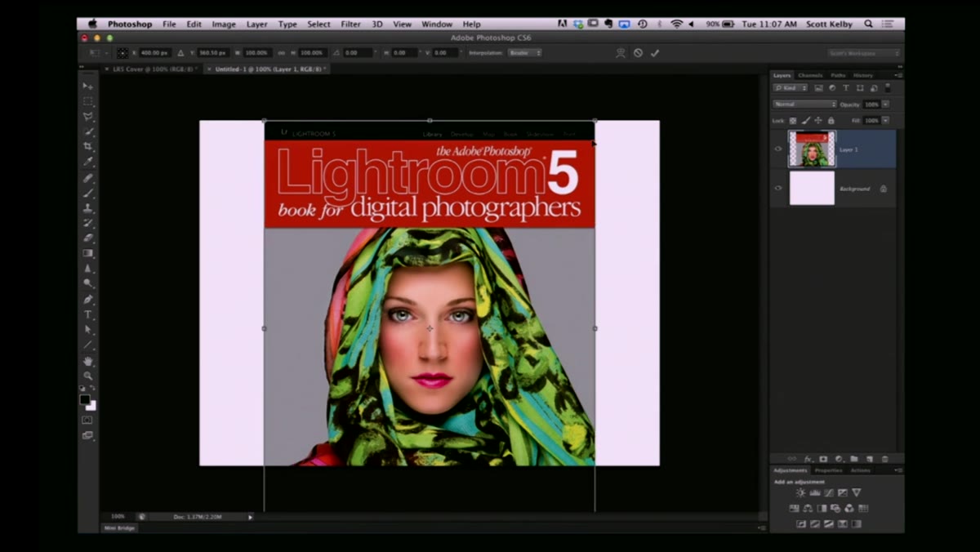The image size is (980, 552).
Task: Click the background color swatch
Action: pyautogui.click(x=91, y=406)
